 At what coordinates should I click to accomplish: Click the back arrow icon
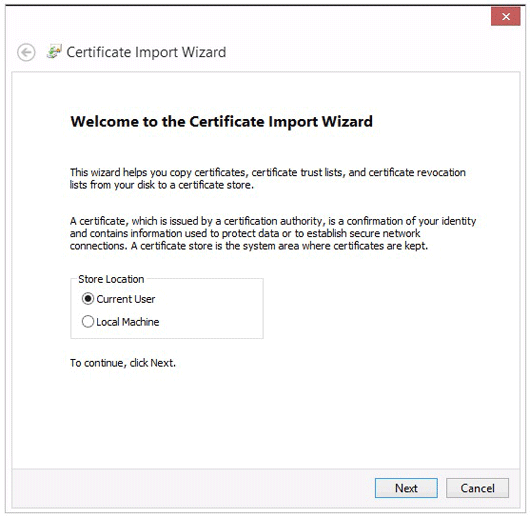click(26, 52)
